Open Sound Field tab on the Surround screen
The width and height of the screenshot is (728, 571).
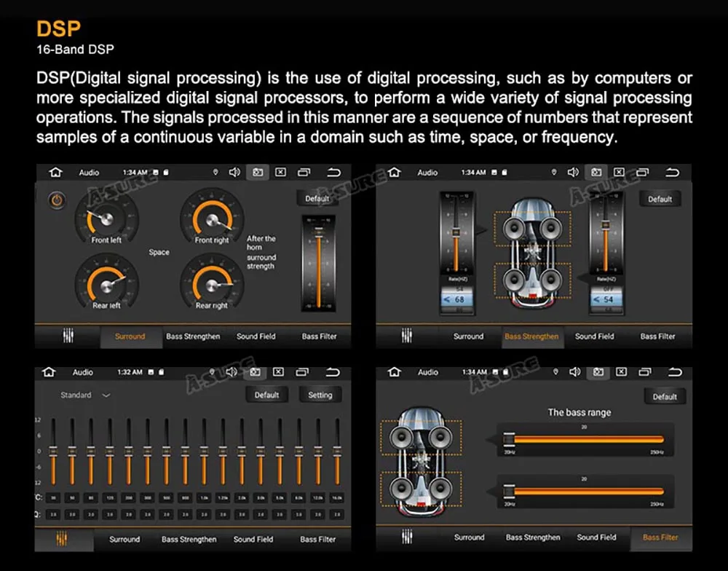pyautogui.click(x=256, y=336)
